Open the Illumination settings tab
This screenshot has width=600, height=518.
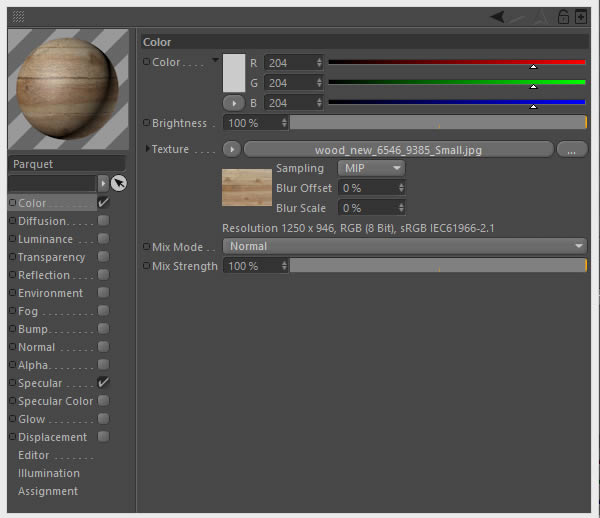click(x=49, y=473)
